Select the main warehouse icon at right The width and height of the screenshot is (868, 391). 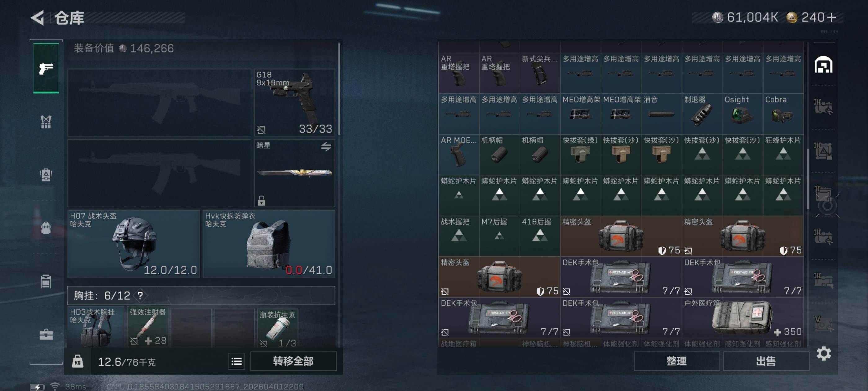pyautogui.click(x=824, y=65)
